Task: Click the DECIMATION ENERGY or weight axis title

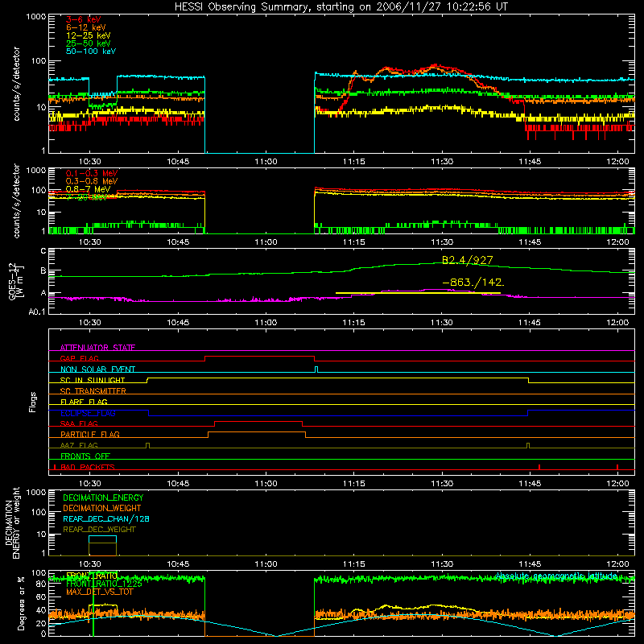Action: 12,522
